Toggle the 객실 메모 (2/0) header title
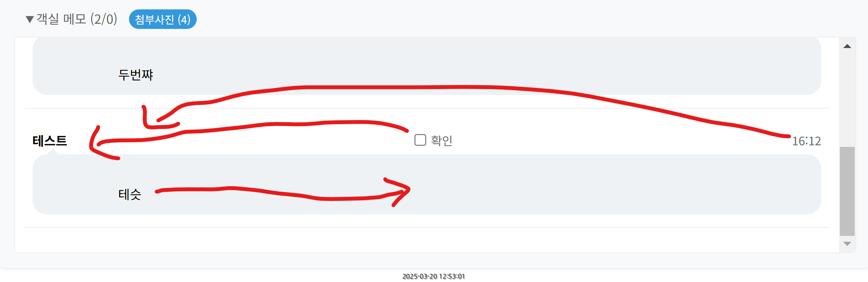The width and height of the screenshot is (868, 282). 77,19
